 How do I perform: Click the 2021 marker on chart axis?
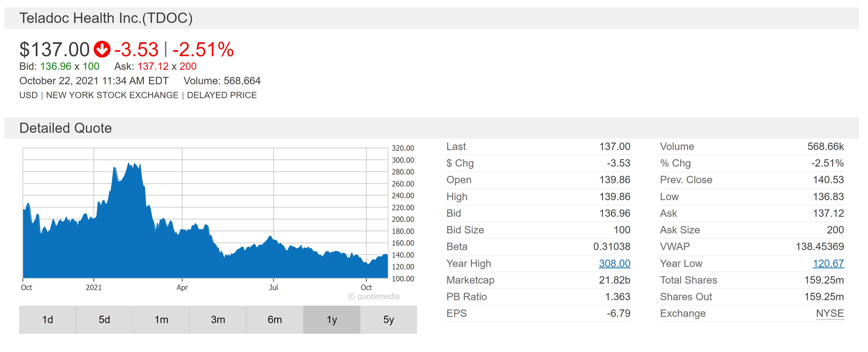pos(94,287)
